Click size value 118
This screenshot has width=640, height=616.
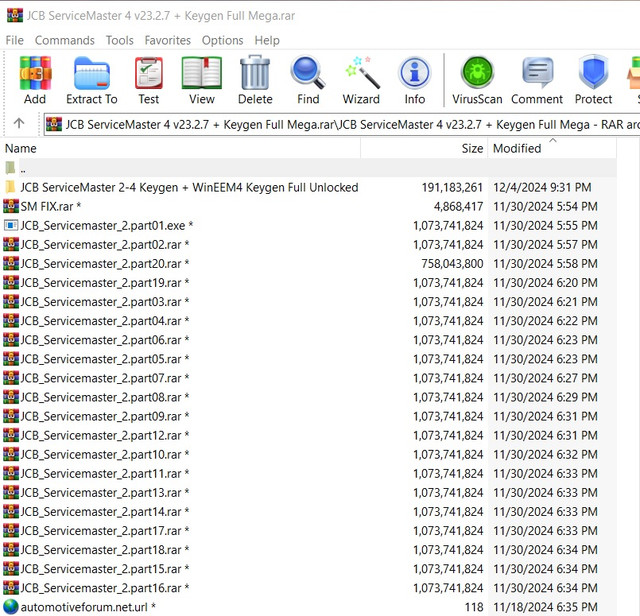474,607
